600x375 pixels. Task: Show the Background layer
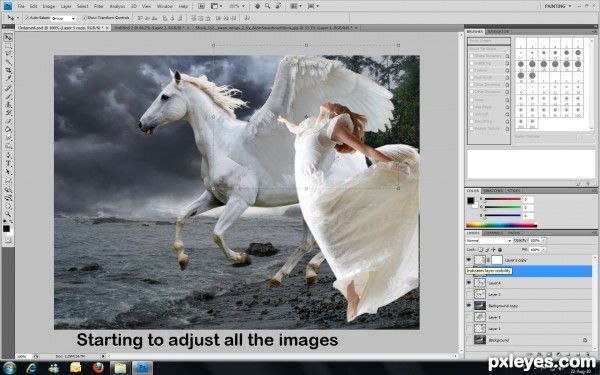point(469,339)
